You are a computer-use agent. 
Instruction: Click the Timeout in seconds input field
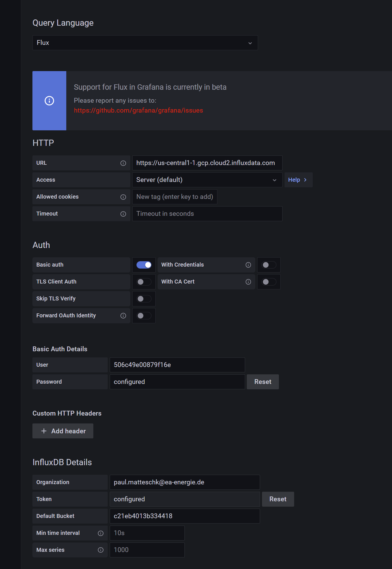tap(207, 214)
